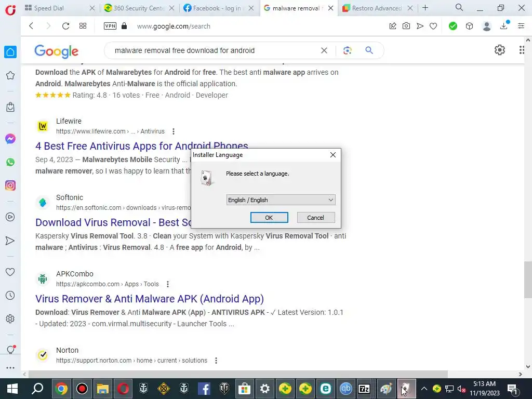
Task: Open a new tab with the plus button
Action: 425,7
